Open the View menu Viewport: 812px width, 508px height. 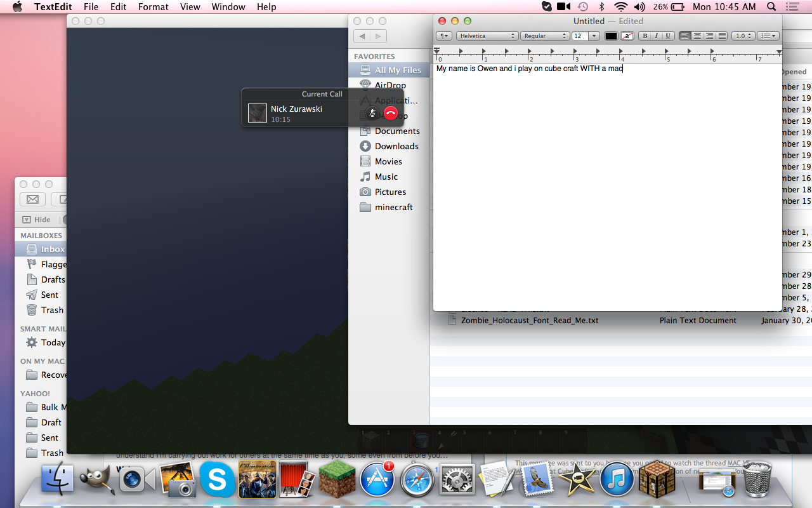coord(190,7)
